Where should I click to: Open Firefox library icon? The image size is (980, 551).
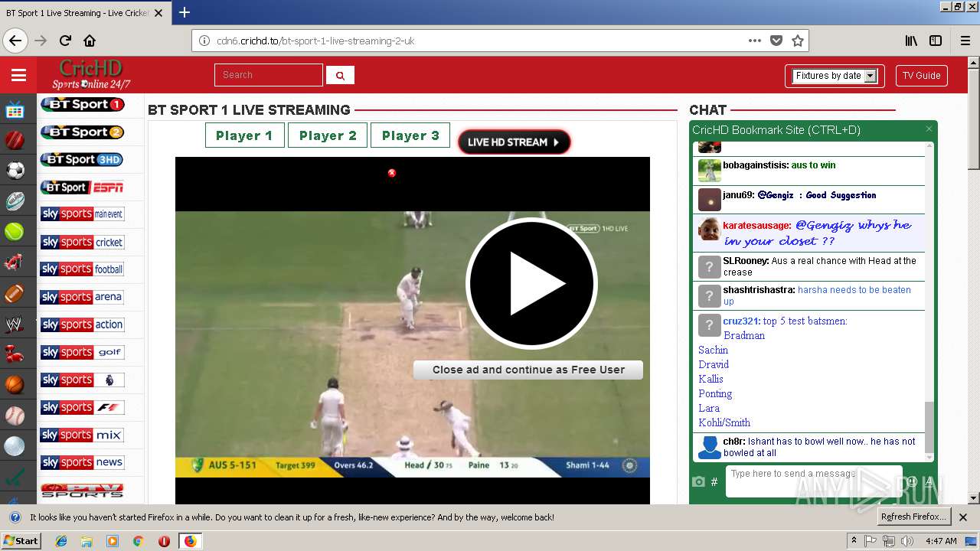coord(911,41)
